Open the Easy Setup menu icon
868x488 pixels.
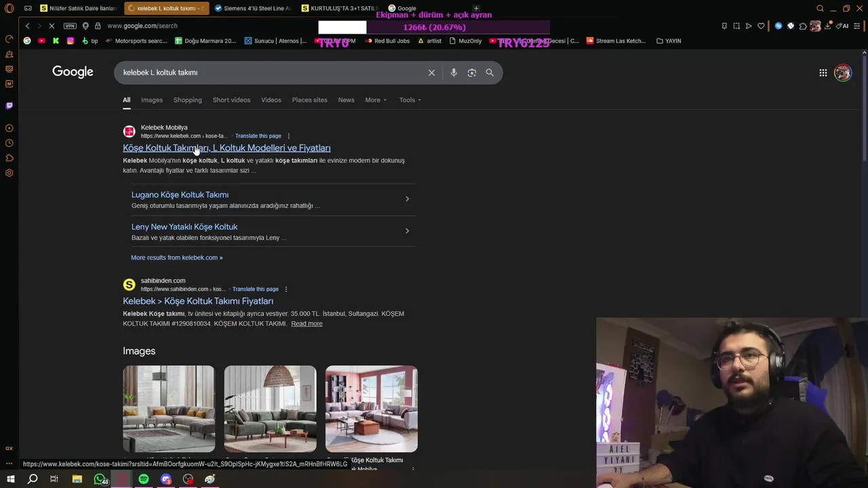(857, 26)
